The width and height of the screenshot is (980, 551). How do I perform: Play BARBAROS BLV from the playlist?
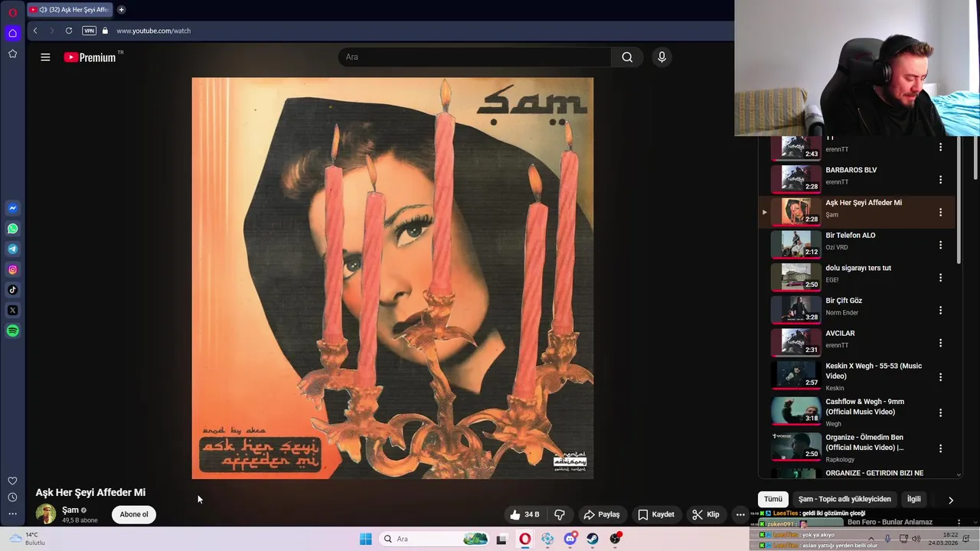(x=857, y=179)
